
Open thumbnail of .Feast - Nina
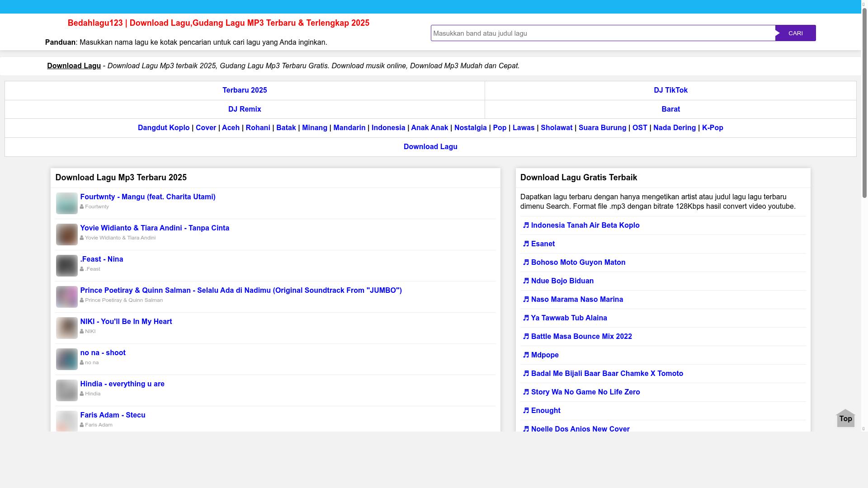pos(66,266)
